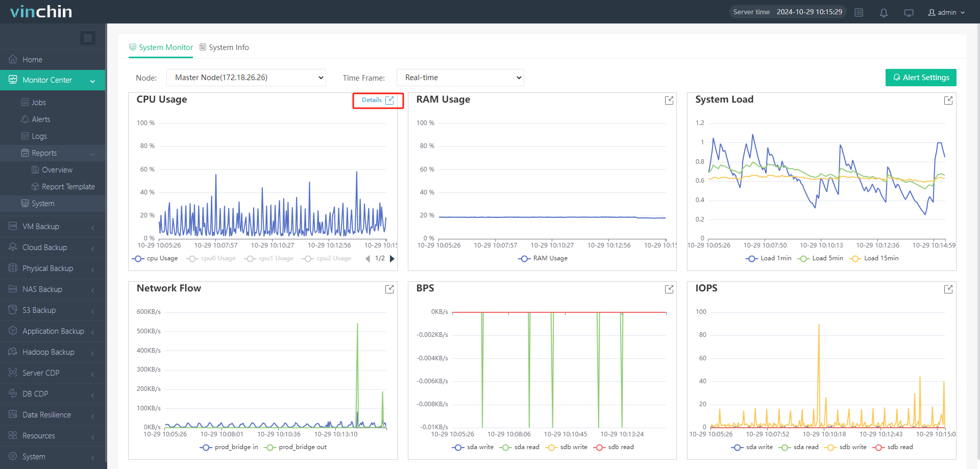
Task: Click the monitor screen icon in header
Action: (x=909, y=13)
